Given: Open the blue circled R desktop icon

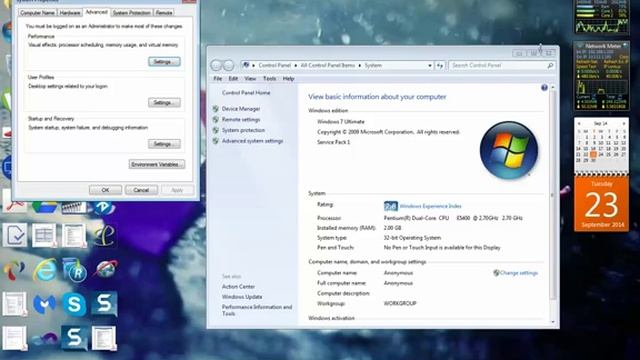Looking at the screenshot, I should pos(74,270).
